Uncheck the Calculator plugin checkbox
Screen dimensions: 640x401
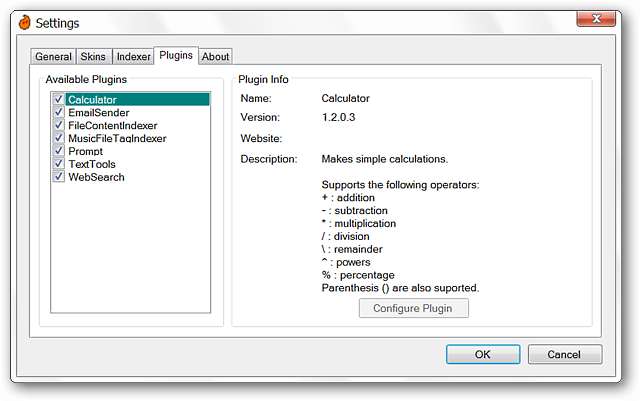point(59,99)
